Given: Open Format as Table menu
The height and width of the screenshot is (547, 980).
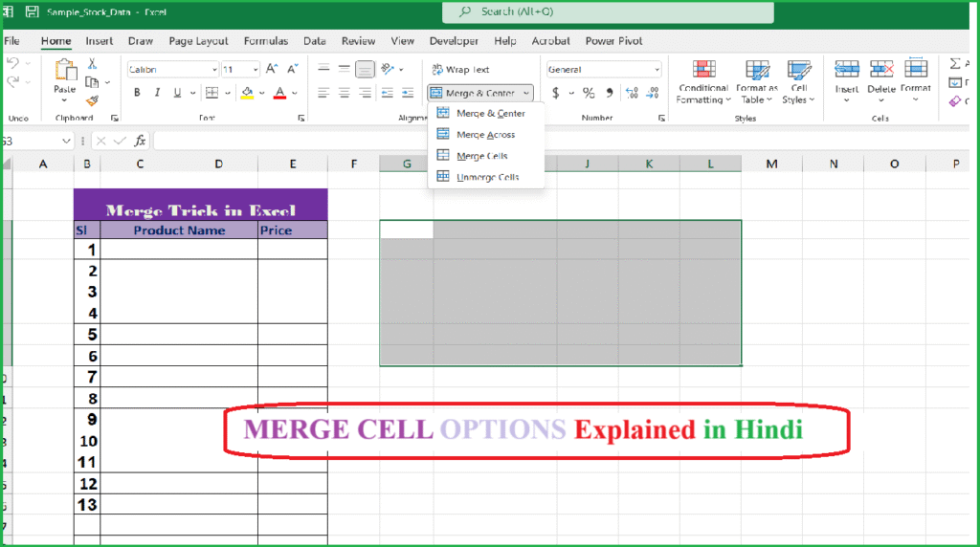Looking at the screenshot, I should tap(757, 82).
